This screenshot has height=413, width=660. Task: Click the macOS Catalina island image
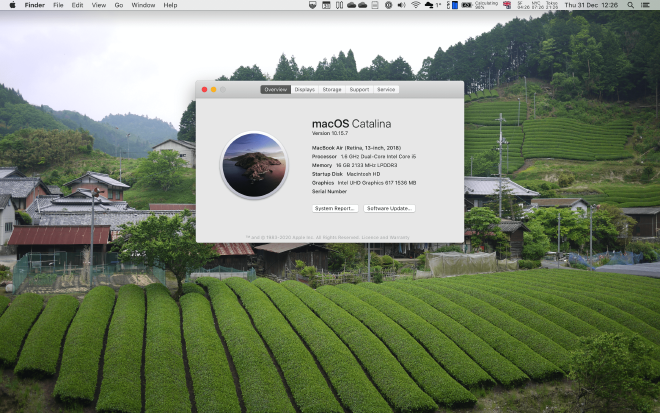pyautogui.click(x=254, y=165)
